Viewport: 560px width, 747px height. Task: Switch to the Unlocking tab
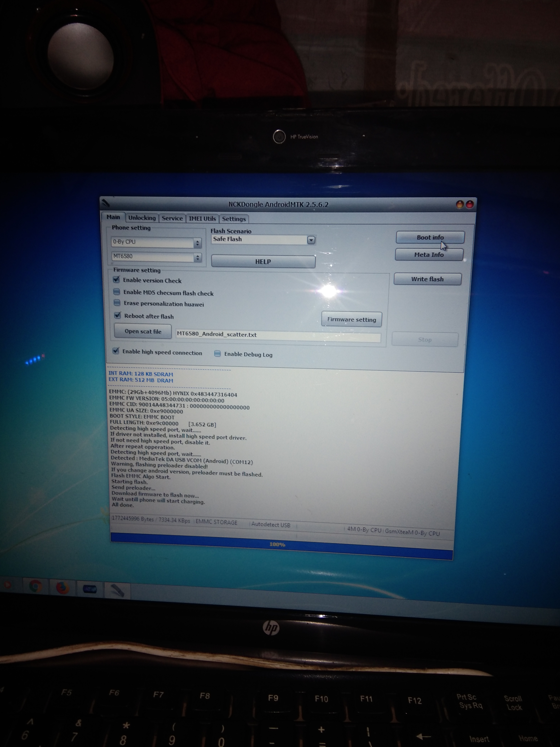pyautogui.click(x=142, y=218)
